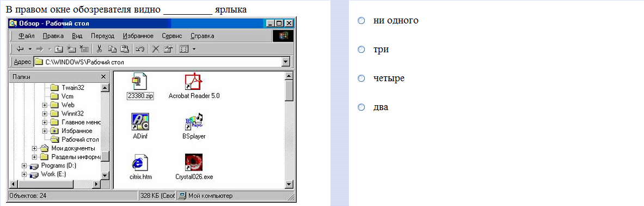Image resolution: width=644 pixels, height=206 pixels.
Task: Expand the Главное меню folder node
Action: (x=45, y=122)
